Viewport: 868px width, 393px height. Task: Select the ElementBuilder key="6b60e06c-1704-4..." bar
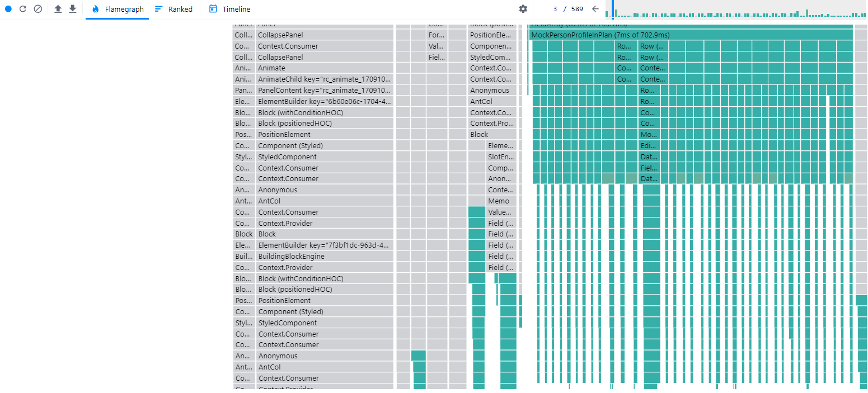pyautogui.click(x=325, y=102)
